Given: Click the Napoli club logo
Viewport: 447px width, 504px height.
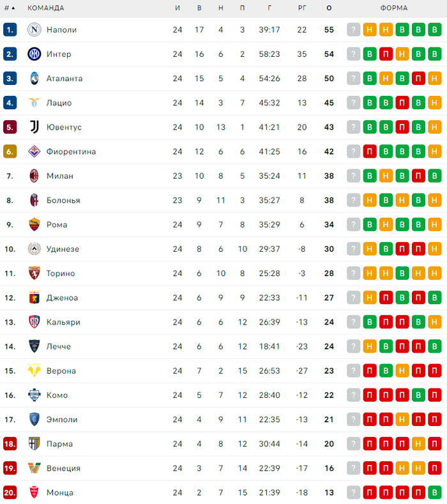Looking at the screenshot, I should [34, 30].
